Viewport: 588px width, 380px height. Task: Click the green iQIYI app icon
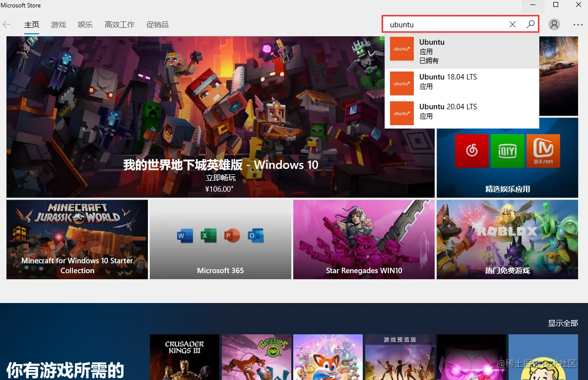point(508,151)
